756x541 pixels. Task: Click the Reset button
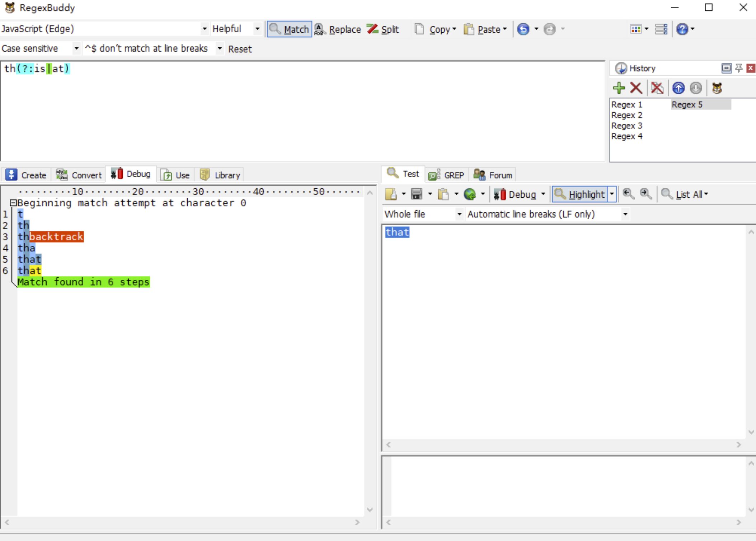point(240,49)
